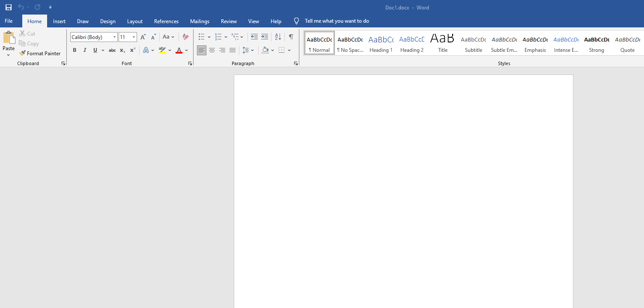Click the Save icon in title bar
The image size is (644, 308).
[x=9, y=7]
